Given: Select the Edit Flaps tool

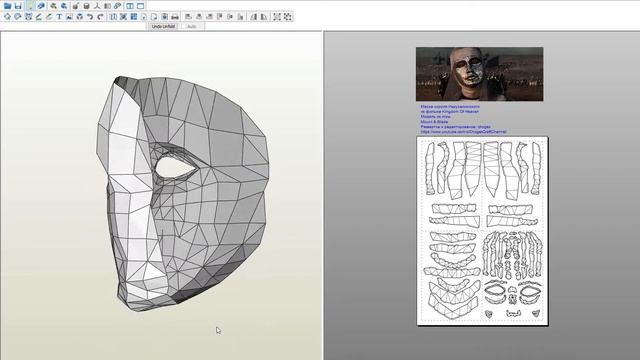Looking at the screenshot, I should pyautogui.click(x=38, y=17).
